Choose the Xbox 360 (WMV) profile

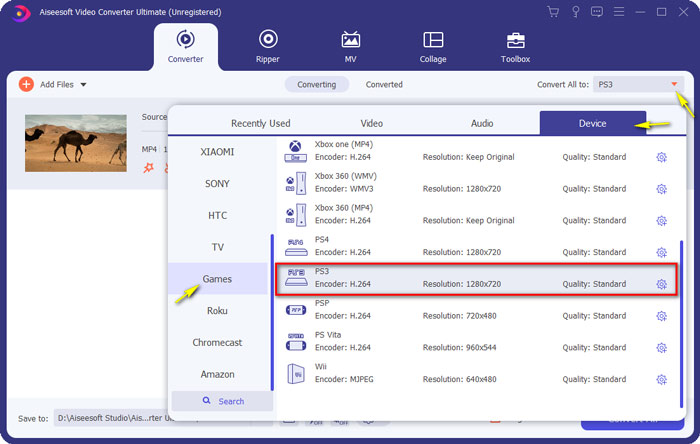[x=476, y=183]
